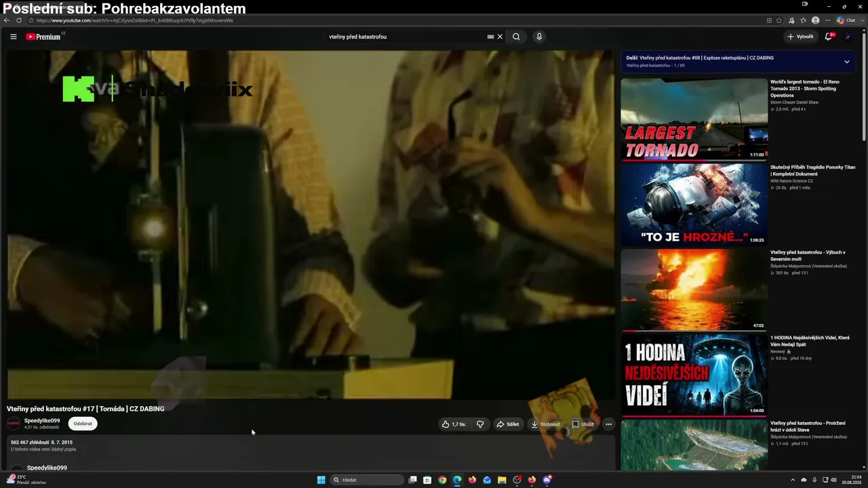Image resolution: width=868 pixels, height=488 pixels.
Task: Open the Storm Chaser Daniel Shaw channel
Action: tap(794, 102)
